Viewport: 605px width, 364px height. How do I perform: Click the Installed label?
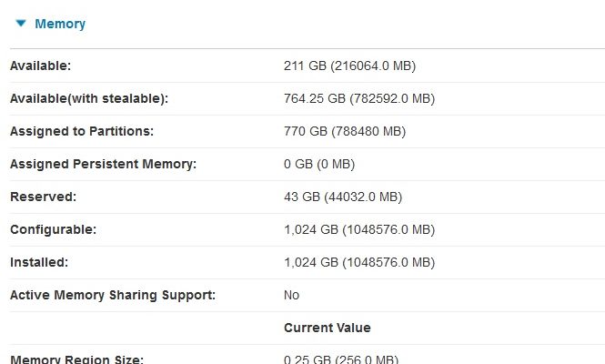point(39,263)
